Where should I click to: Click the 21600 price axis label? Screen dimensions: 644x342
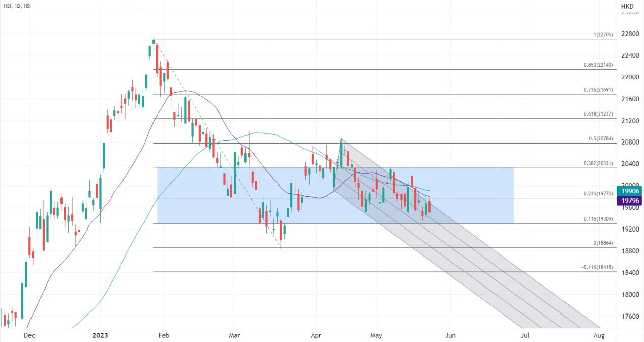(630, 99)
